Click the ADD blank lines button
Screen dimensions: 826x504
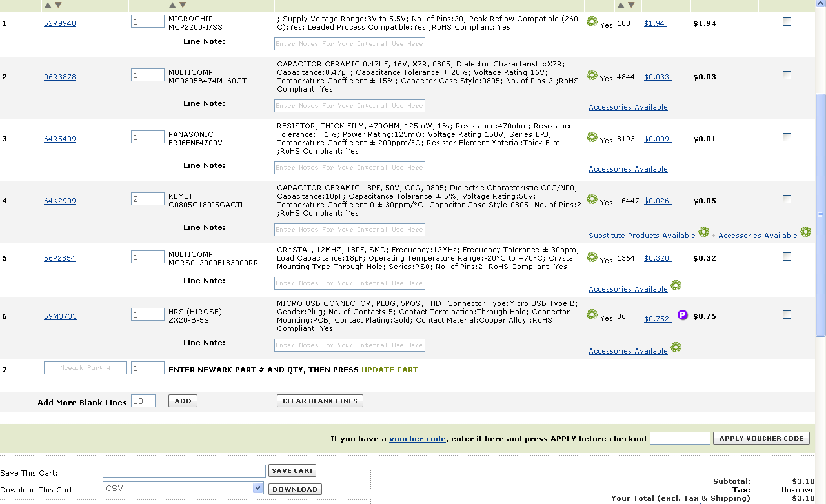(x=183, y=401)
